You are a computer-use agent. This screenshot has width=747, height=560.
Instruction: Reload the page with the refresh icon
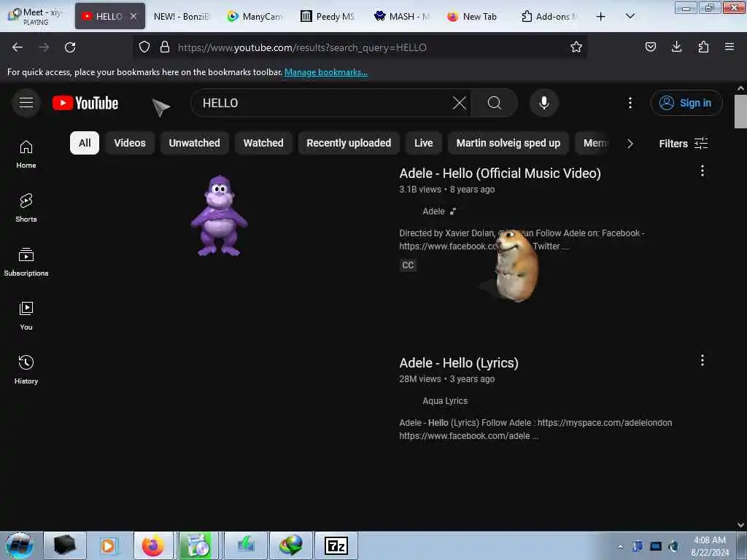(70, 47)
